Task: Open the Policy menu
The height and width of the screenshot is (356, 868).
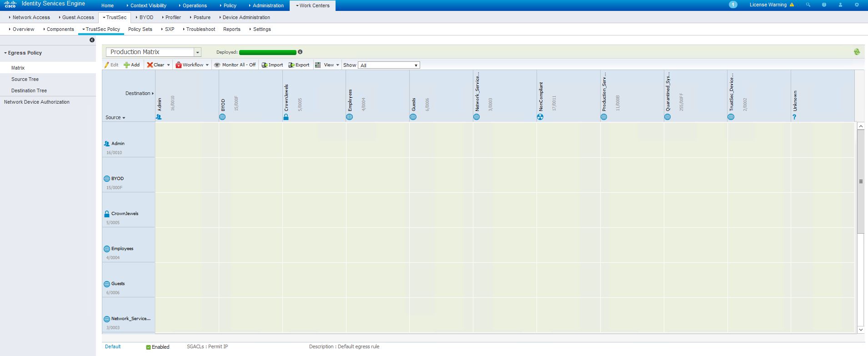Action: tap(228, 5)
